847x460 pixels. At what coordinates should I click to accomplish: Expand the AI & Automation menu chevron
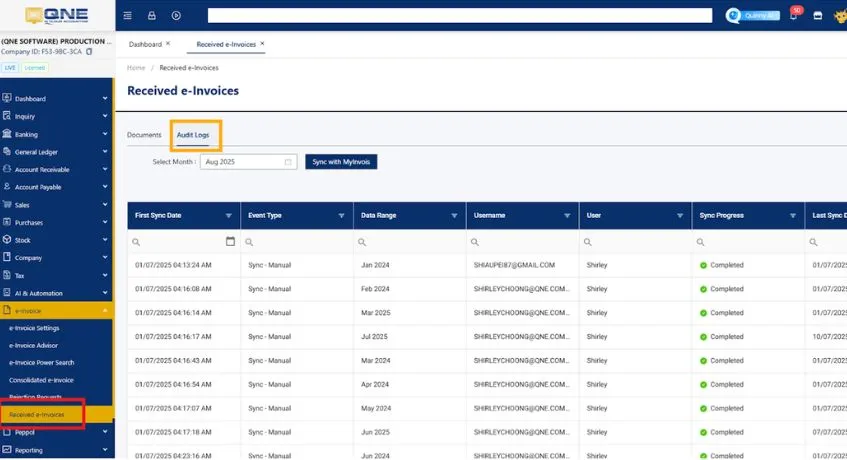click(105, 293)
